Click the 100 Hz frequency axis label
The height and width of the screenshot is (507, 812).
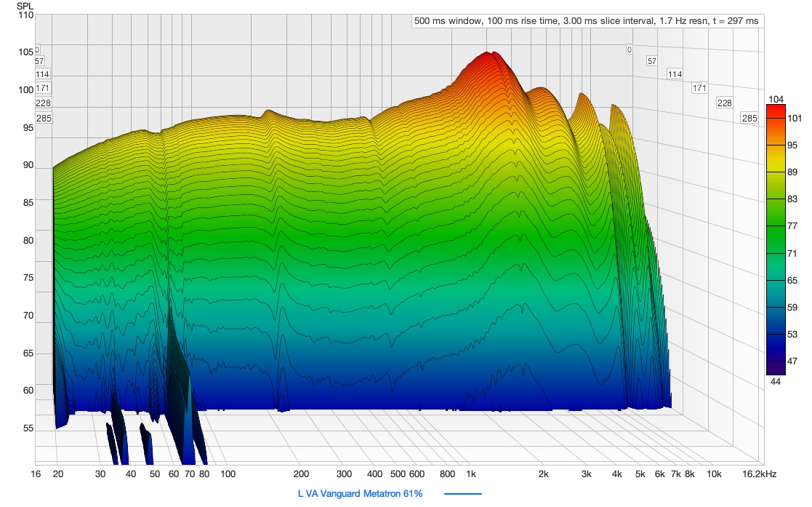point(228,474)
